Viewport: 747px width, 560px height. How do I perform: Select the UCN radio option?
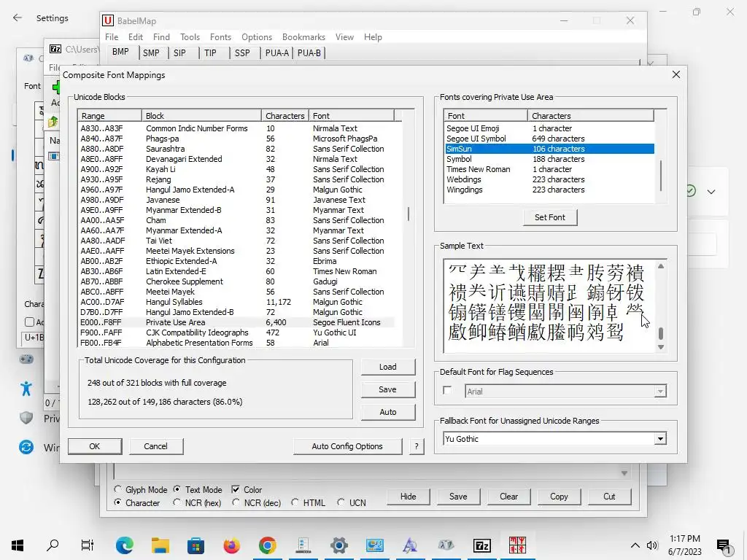pyautogui.click(x=341, y=502)
